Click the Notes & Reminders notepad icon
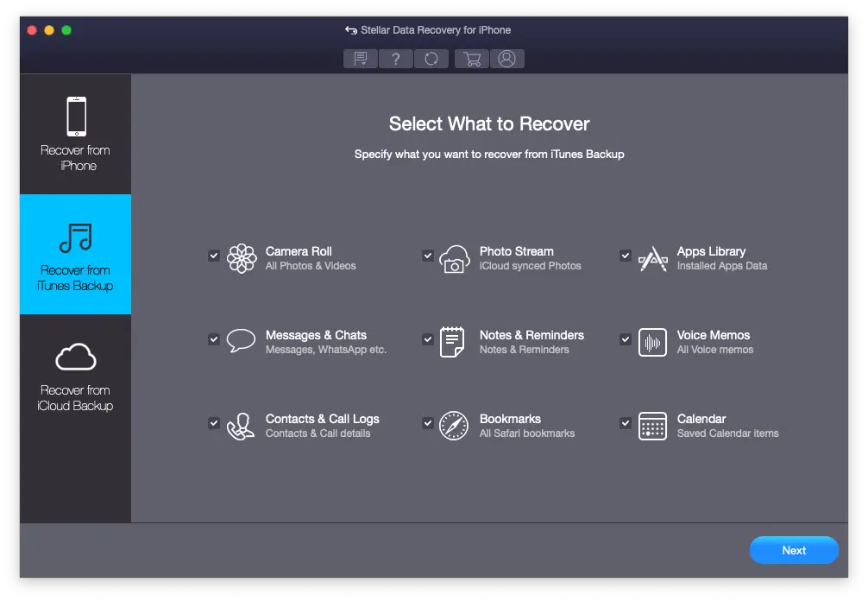The width and height of the screenshot is (868, 601). click(x=452, y=342)
